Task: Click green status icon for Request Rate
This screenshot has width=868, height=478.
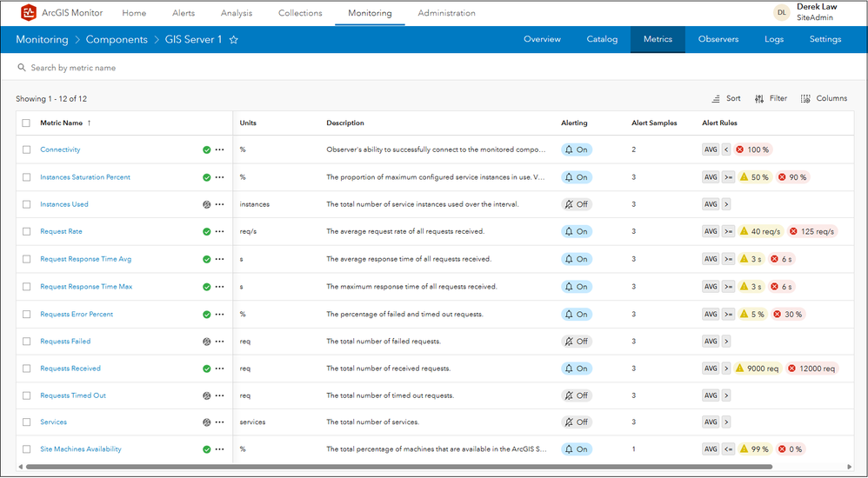Action: 206,232
